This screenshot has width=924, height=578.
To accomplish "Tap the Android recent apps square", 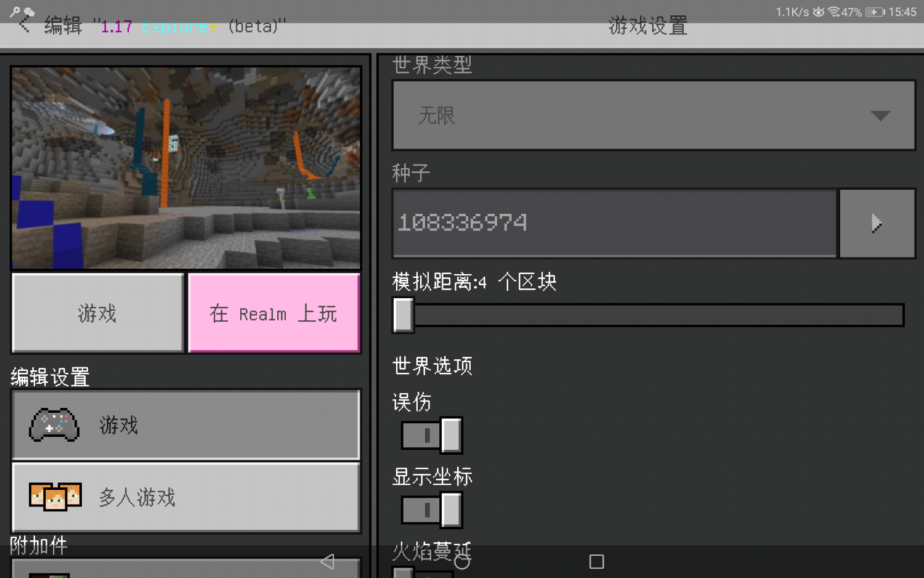I will click(596, 561).
